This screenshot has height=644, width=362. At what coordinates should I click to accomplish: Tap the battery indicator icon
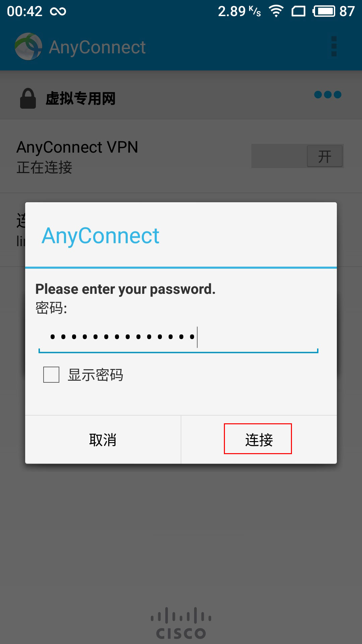point(324,11)
